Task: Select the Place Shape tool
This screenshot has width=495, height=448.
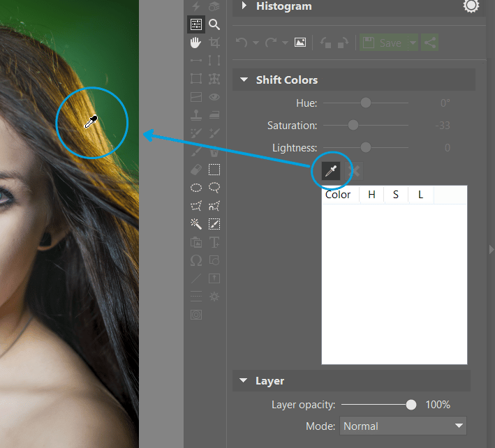Action: point(214,260)
